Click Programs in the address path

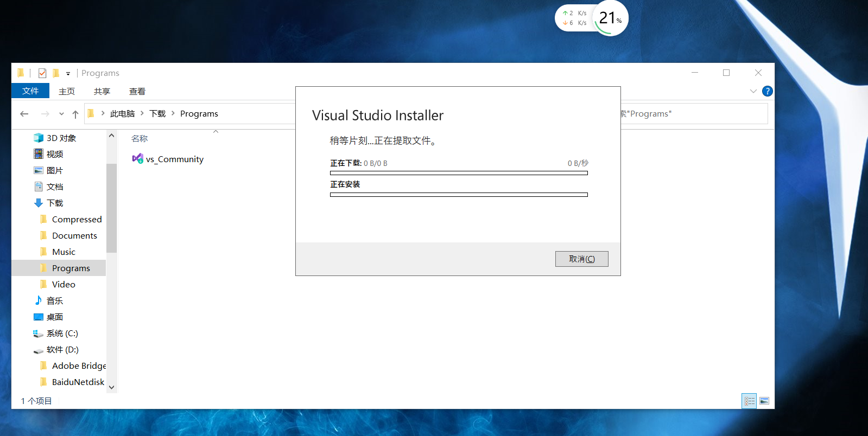[199, 114]
